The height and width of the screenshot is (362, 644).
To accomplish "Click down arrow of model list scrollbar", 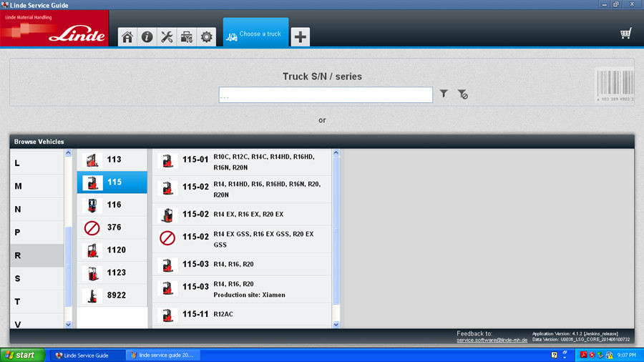I will (336, 324).
